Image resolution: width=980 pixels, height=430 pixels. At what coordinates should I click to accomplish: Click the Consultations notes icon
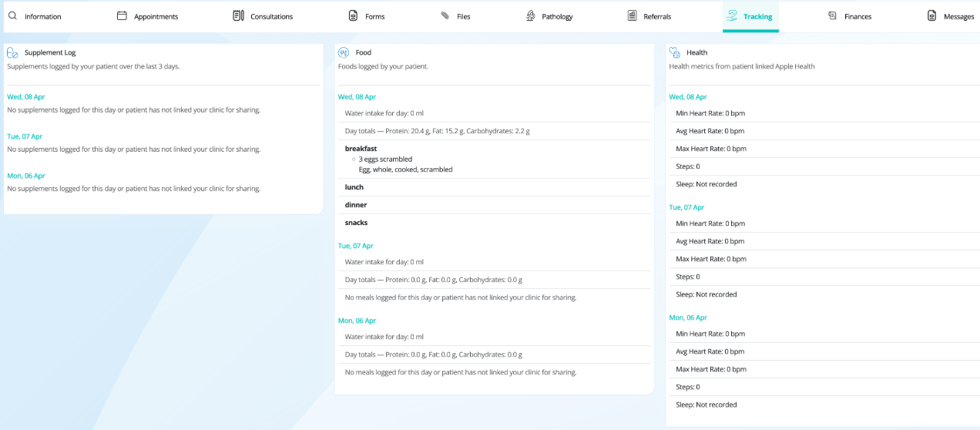tap(238, 15)
